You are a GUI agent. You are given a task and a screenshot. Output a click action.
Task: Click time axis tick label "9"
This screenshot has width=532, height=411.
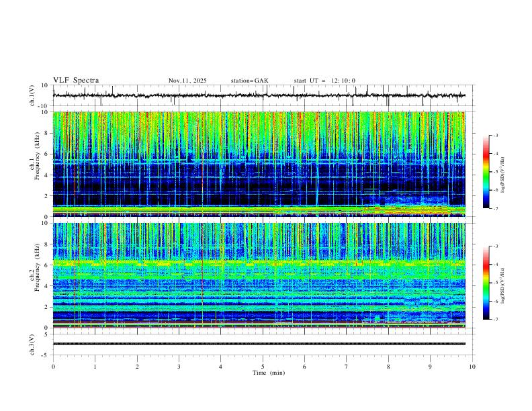point(430,367)
